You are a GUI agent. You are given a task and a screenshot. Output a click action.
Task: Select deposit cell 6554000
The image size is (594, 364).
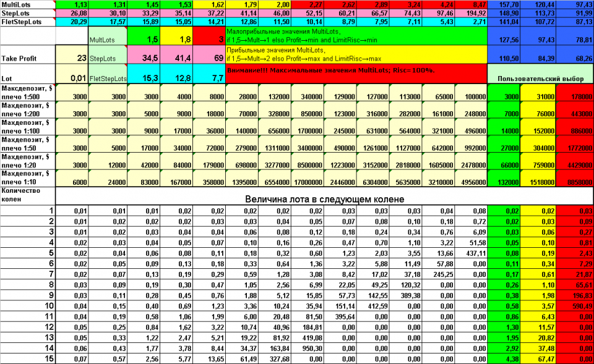pyautogui.click(x=275, y=178)
